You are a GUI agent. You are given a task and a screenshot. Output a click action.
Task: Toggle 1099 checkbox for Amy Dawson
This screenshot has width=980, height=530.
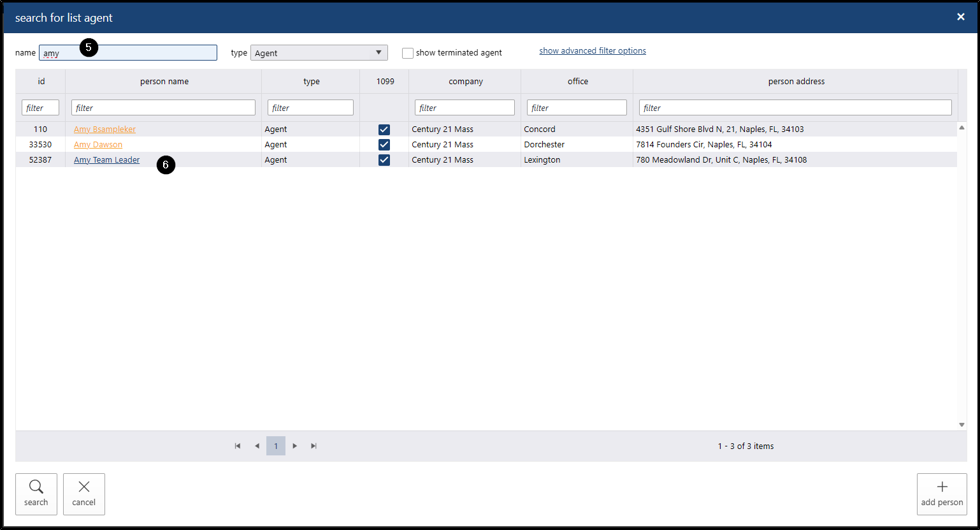coord(384,145)
